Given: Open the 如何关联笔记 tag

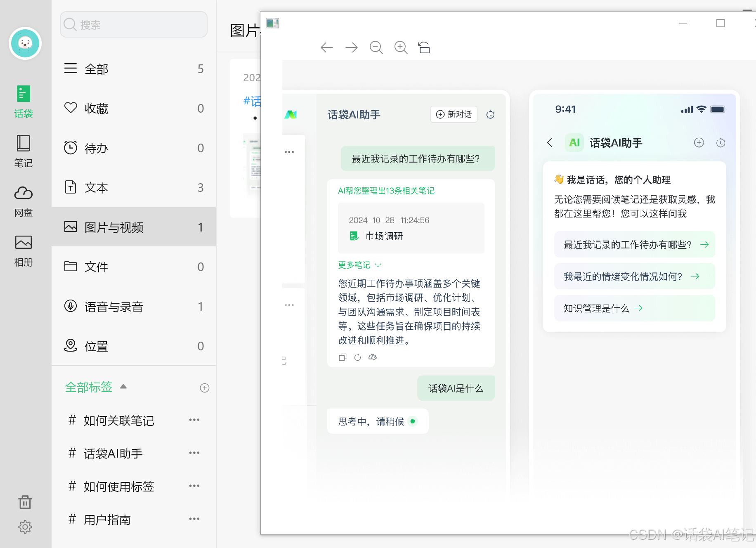Looking at the screenshot, I should point(119,420).
